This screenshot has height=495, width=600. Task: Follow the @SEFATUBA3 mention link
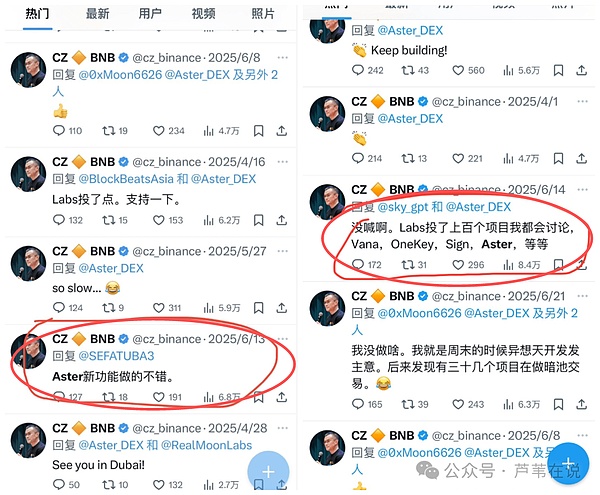[x=116, y=356]
